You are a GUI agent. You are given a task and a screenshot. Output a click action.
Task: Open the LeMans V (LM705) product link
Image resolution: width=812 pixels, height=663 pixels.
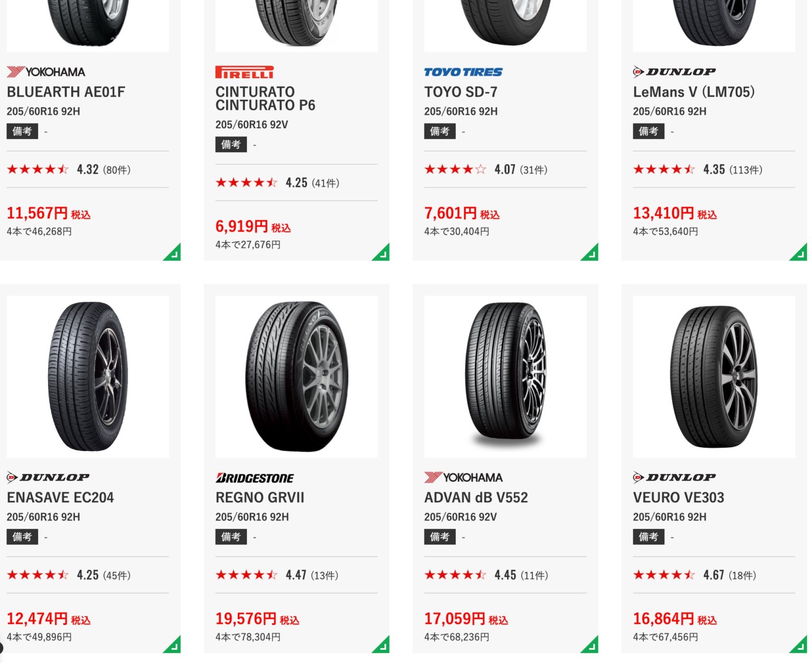click(694, 92)
